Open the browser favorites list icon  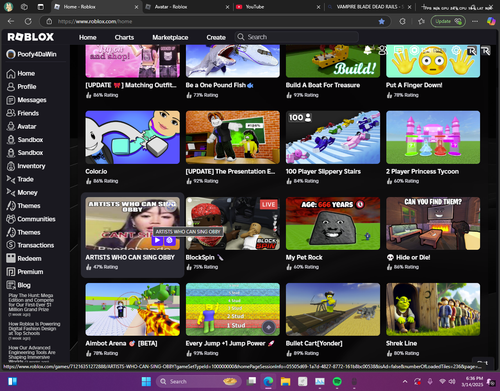click(421, 21)
